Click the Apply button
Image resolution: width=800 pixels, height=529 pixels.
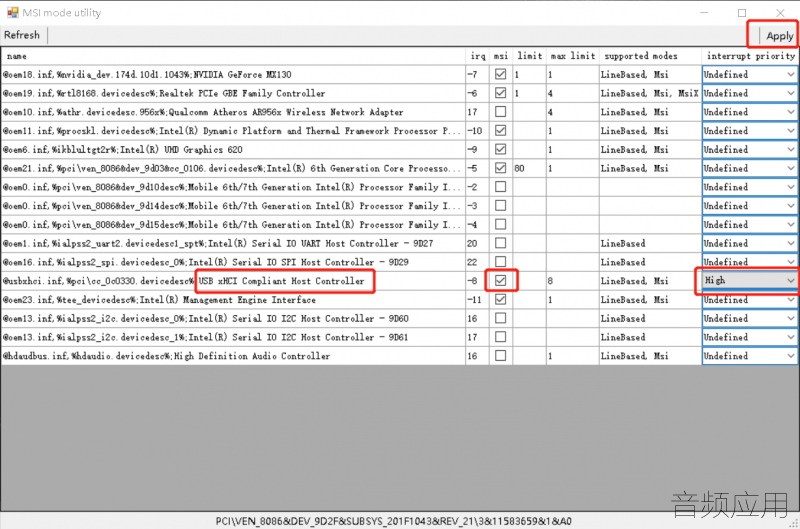[x=779, y=36]
